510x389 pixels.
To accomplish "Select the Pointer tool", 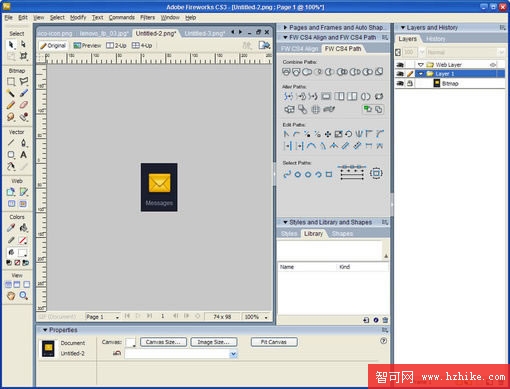I will 11,44.
